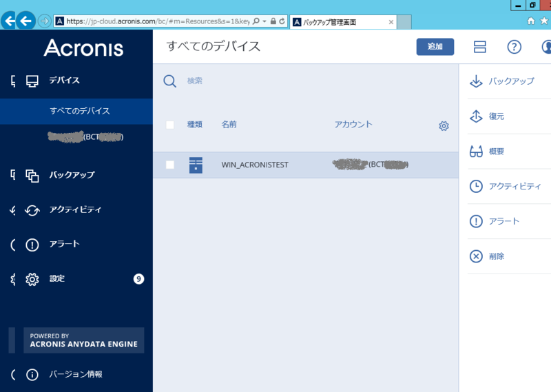Go to アクティビティ in the left sidebar
The image size is (551, 392).
(75, 209)
